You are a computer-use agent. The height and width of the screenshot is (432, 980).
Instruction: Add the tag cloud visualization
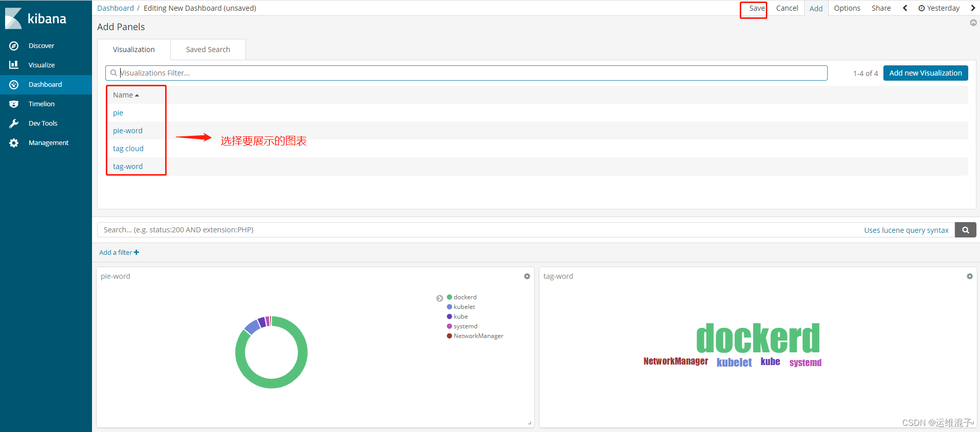click(x=128, y=149)
